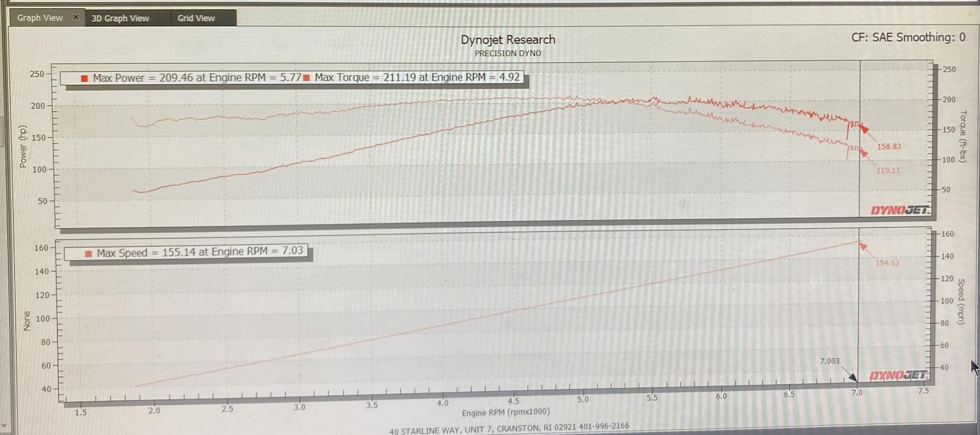980x435 pixels.
Task: Click the red Max Torque legend square
Action: (x=306, y=78)
